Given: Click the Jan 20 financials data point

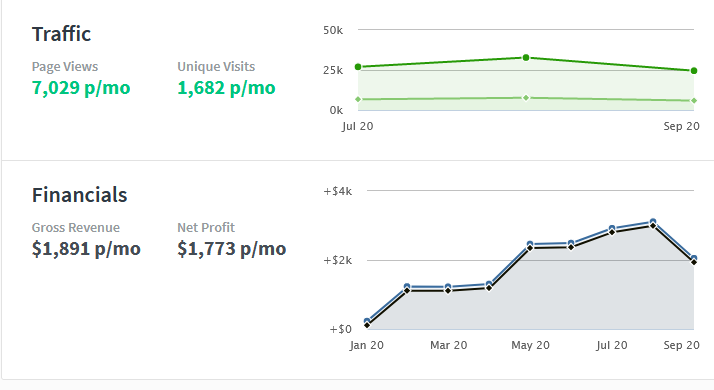Looking at the screenshot, I should coord(367,321).
